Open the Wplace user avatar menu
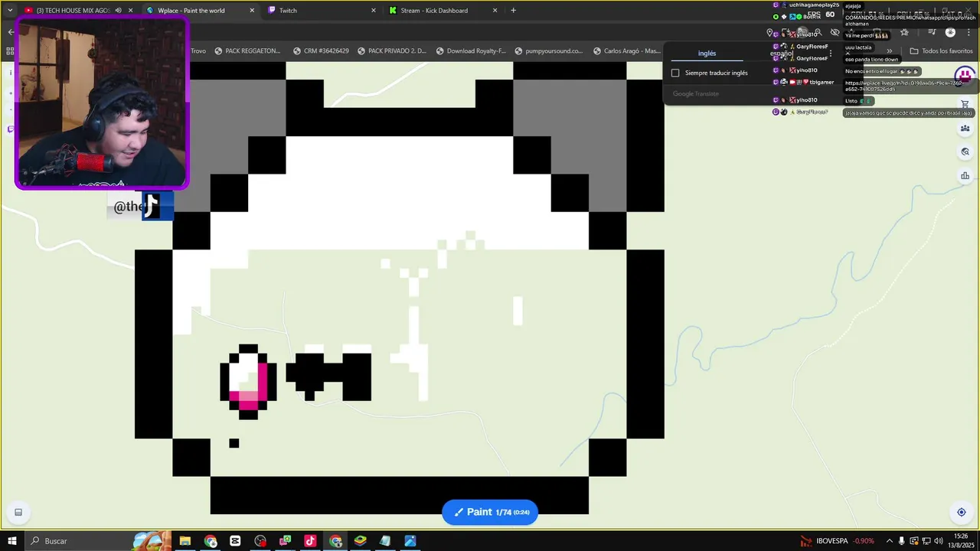980x551 pixels. 964,76
